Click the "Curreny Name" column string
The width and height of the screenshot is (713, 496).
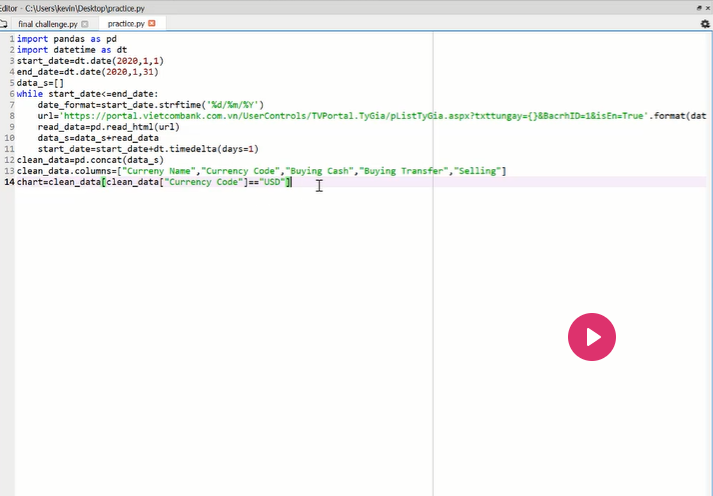159,171
